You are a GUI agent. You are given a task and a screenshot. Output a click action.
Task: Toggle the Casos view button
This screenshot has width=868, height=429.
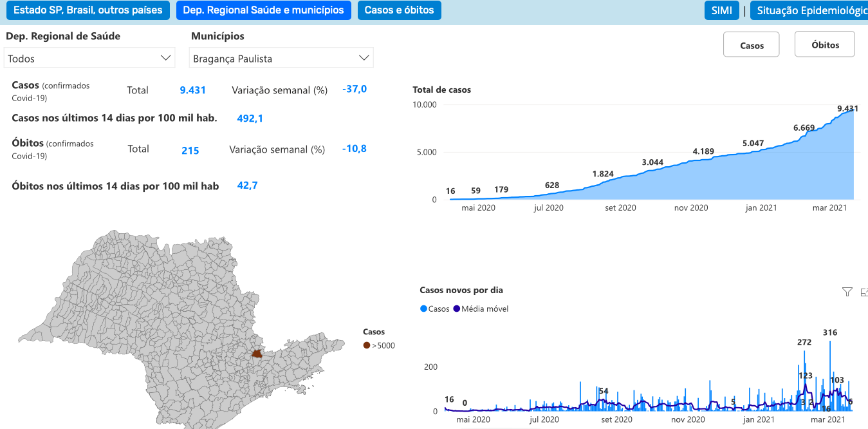(x=752, y=45)
